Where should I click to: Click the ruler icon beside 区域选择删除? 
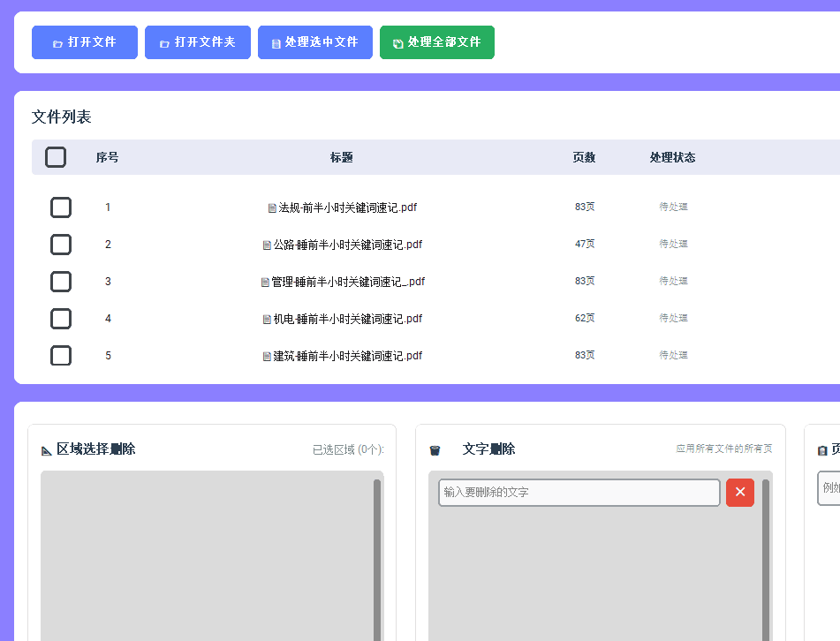[47, 450]
